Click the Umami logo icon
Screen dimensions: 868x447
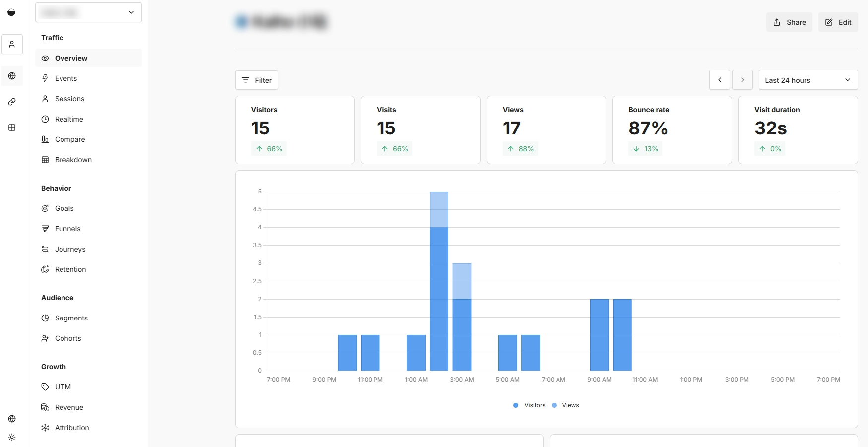[11, 12]
